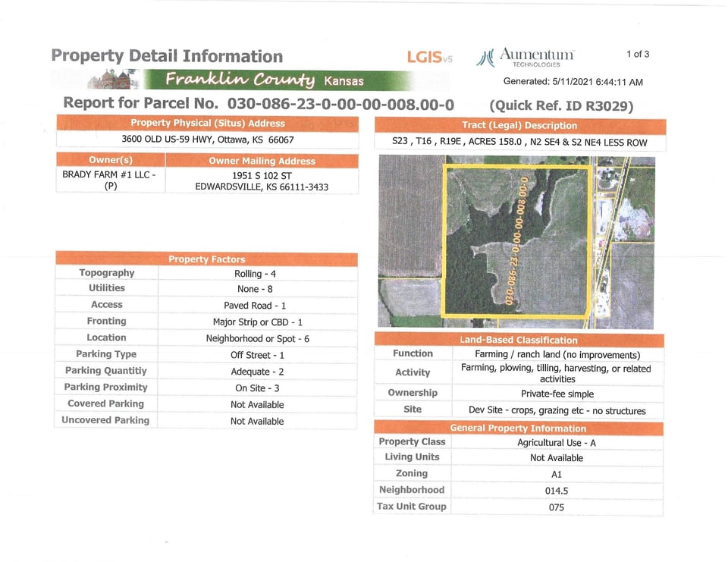Click the 'Fronting' label
This screenshot has height=562, width=728.
(106, 321)
